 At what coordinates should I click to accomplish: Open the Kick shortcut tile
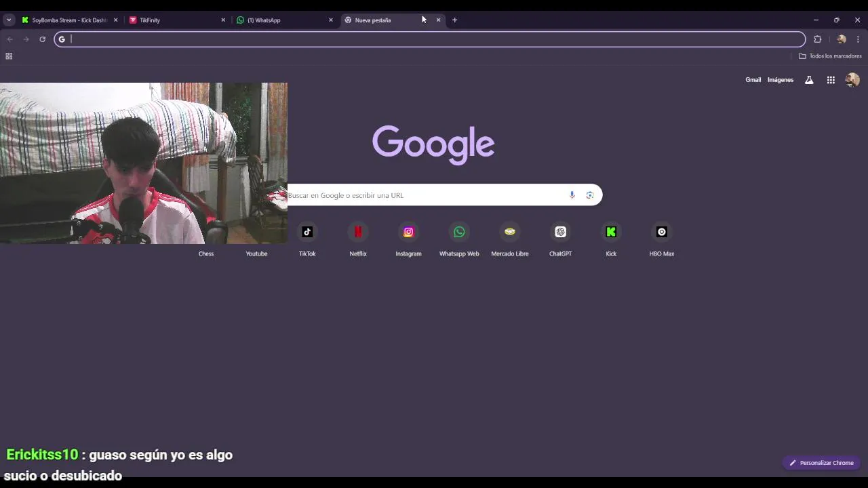click(611, 240)
